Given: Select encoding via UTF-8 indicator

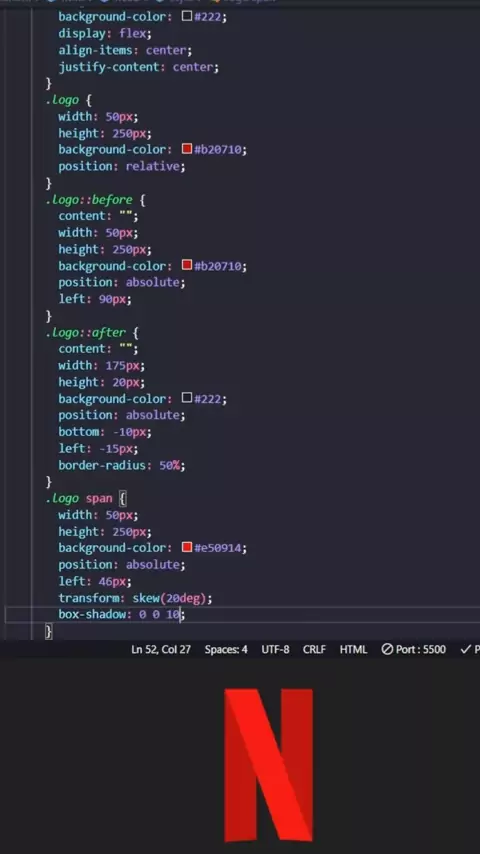Looking at the screenshot, I should pos(275,649).
